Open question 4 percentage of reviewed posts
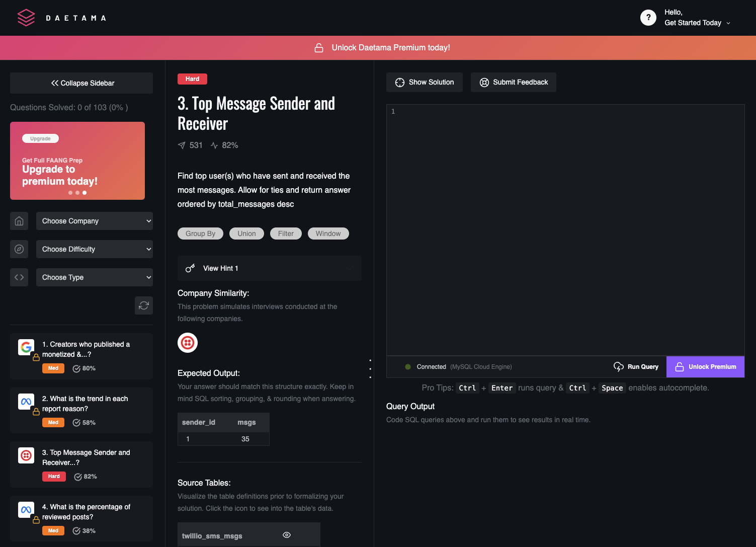 coord(86,512)
